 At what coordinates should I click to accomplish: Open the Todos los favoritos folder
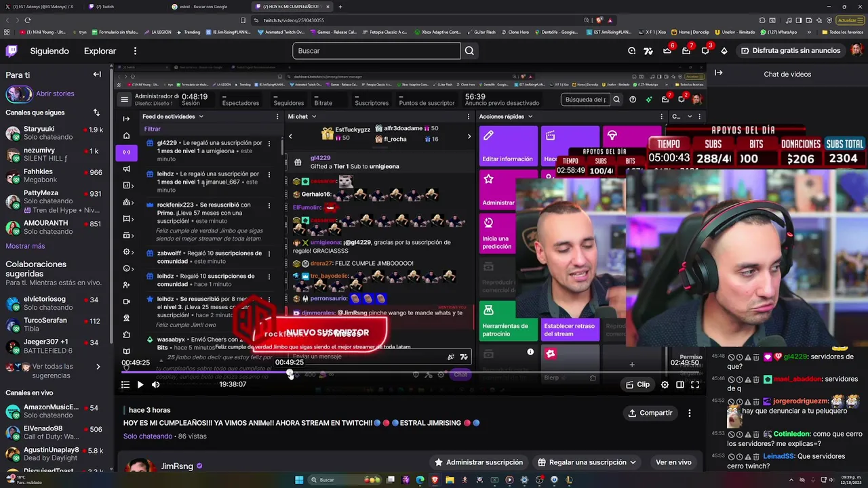point(842,32)
